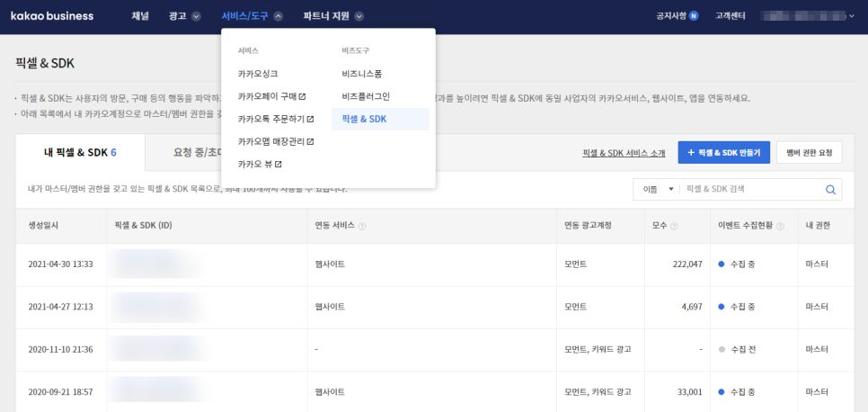Viewport: 868px width, 412px height.
Task: Click help icon next to 연동 서비스
Action: click(x=362, y=226)
